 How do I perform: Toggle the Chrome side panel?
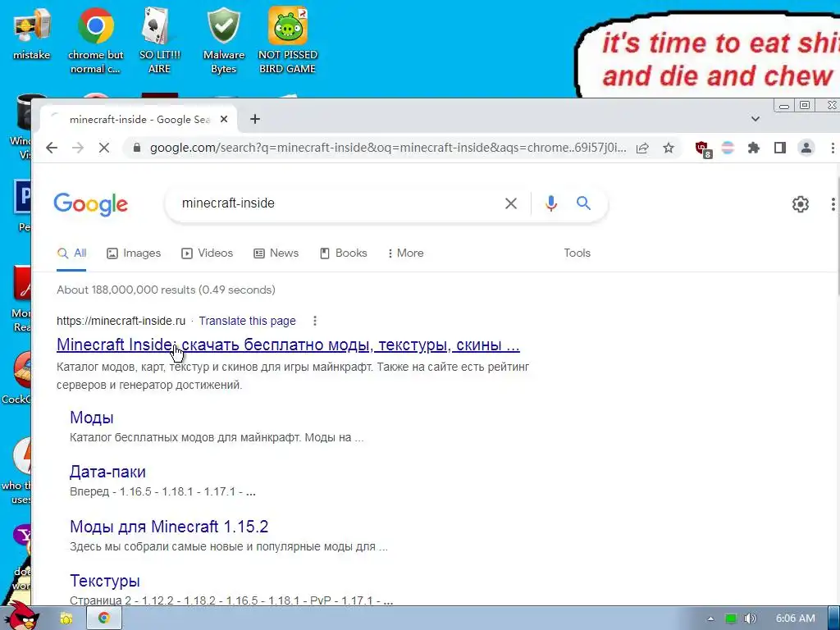780,148
